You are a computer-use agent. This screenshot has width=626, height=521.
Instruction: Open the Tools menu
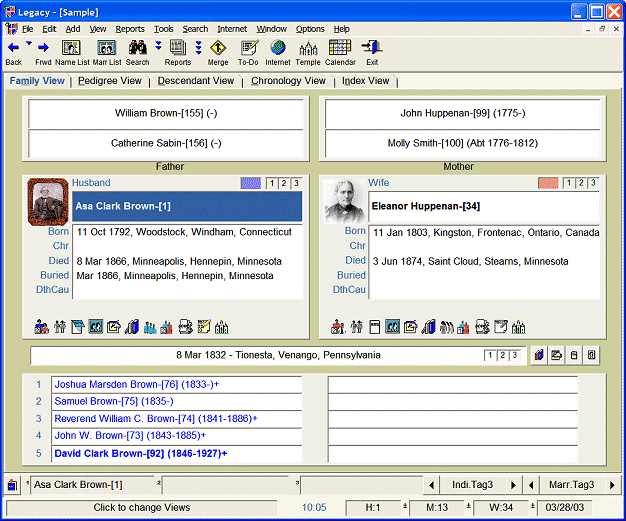pyautogui.click(x=164, y=29)
